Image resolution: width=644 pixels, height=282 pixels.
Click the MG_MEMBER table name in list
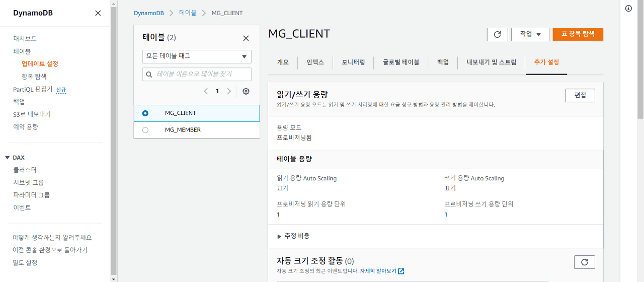[183, 130]
